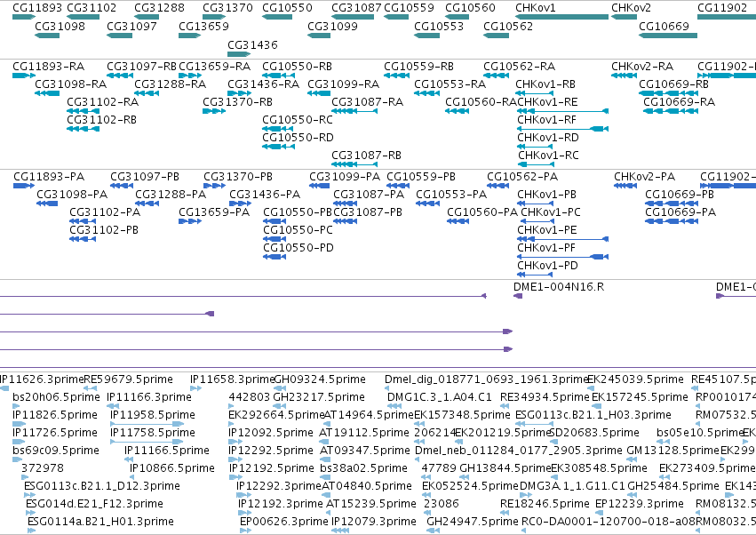The width and height of the screenshot is (756, 535).
Task: Click the CG10669 gene label in top track
Action: [664, 26]
